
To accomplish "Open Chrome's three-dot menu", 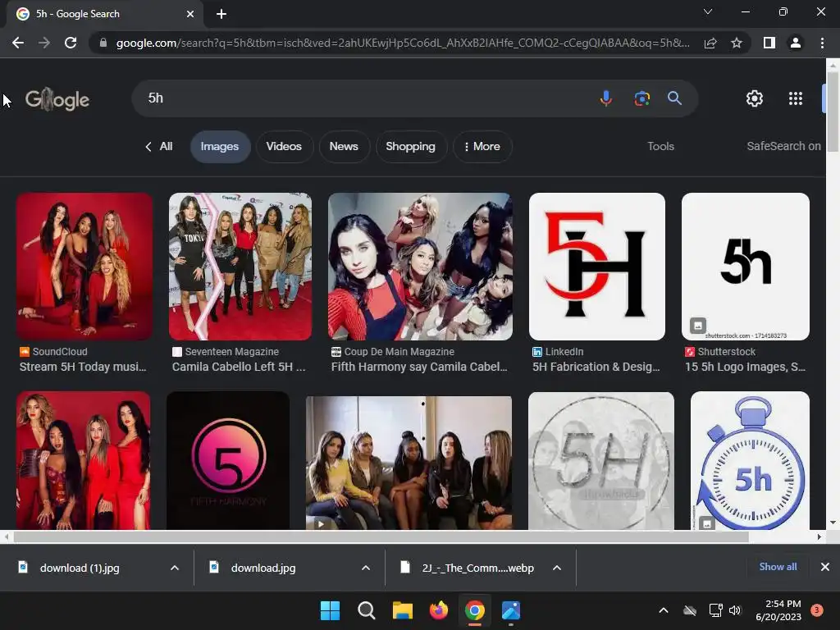I will tap(822, 43).
